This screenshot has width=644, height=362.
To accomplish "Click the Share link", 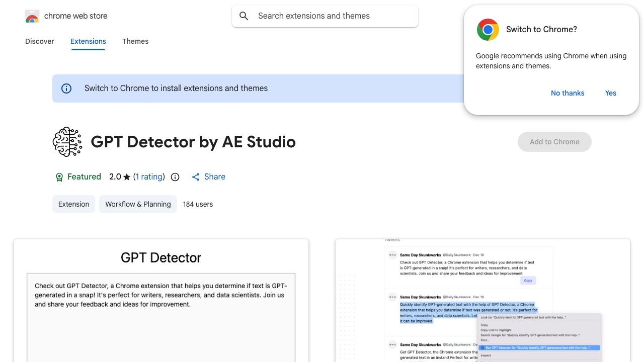I will pyautogui.click(x=215, y=177).
